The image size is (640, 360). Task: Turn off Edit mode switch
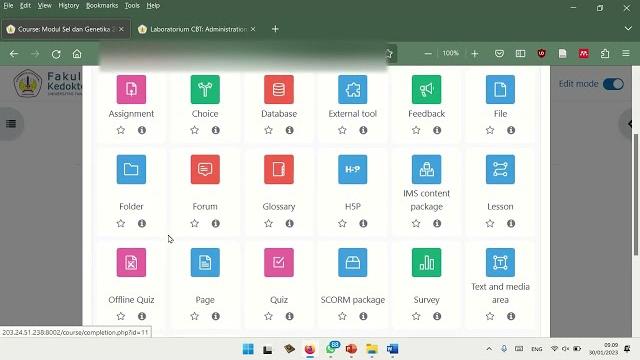coord(613,84)
